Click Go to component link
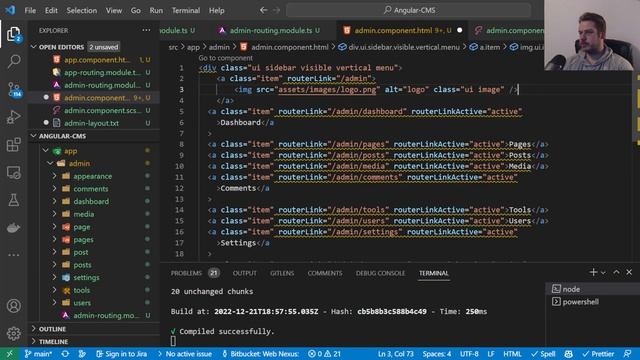Viewport: 640px width, 360px height. (x=225, y=58)
